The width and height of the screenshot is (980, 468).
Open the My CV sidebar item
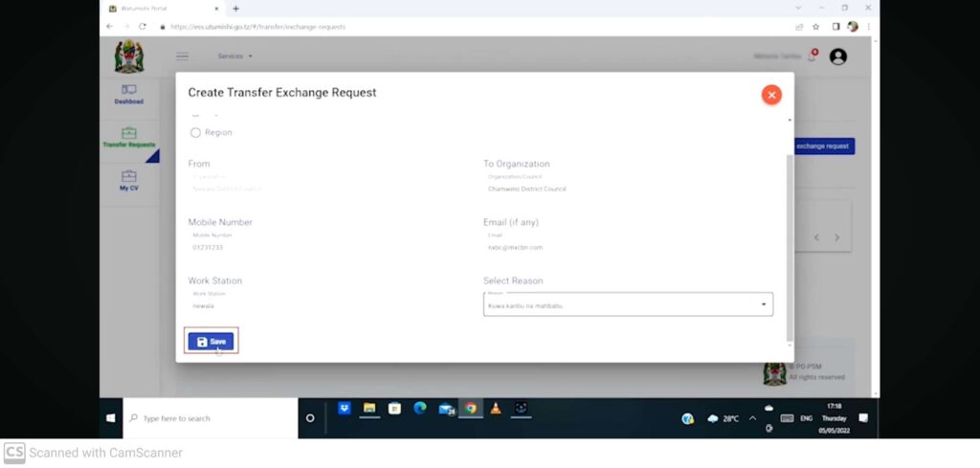tap(129, 181)
